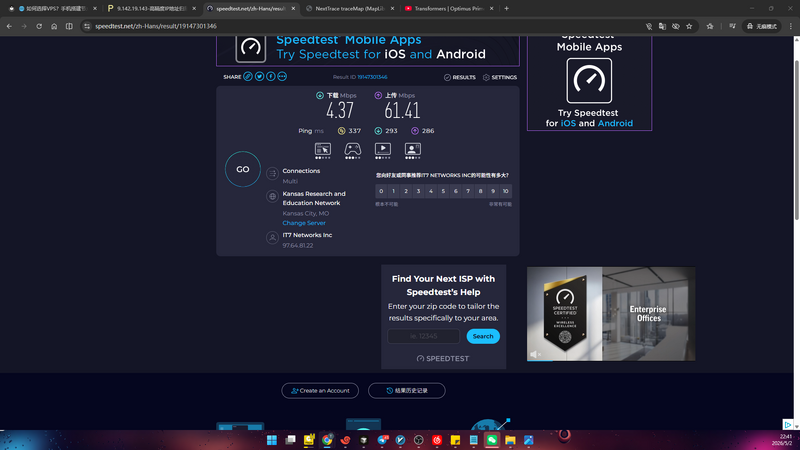
Task: Toggle the browser side panel icon
Action: (x=69, y=26)
